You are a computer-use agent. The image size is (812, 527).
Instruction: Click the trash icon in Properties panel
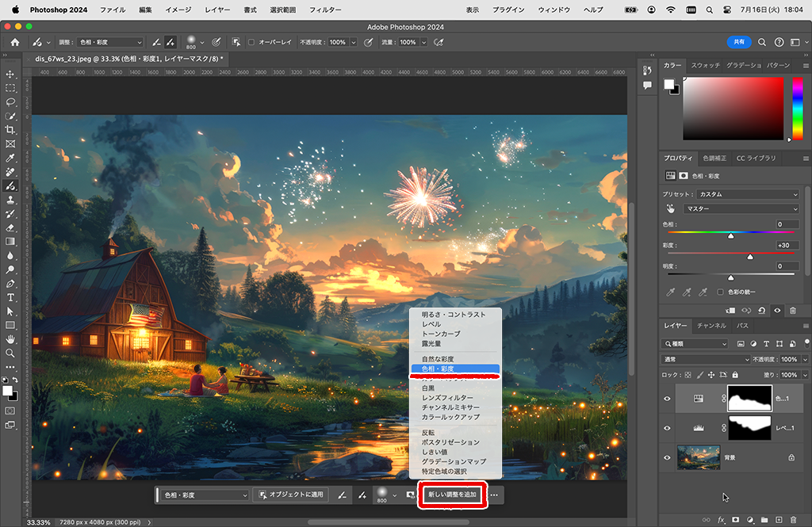[x=793, y=311]
